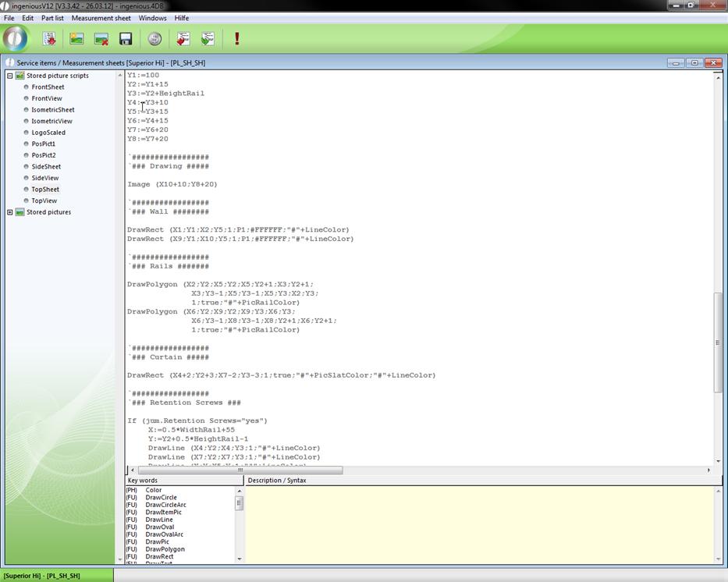Select the FrontSheet script in tree
Image resolution: width=728 pixels, height=582 pixels.
point(48,87)
